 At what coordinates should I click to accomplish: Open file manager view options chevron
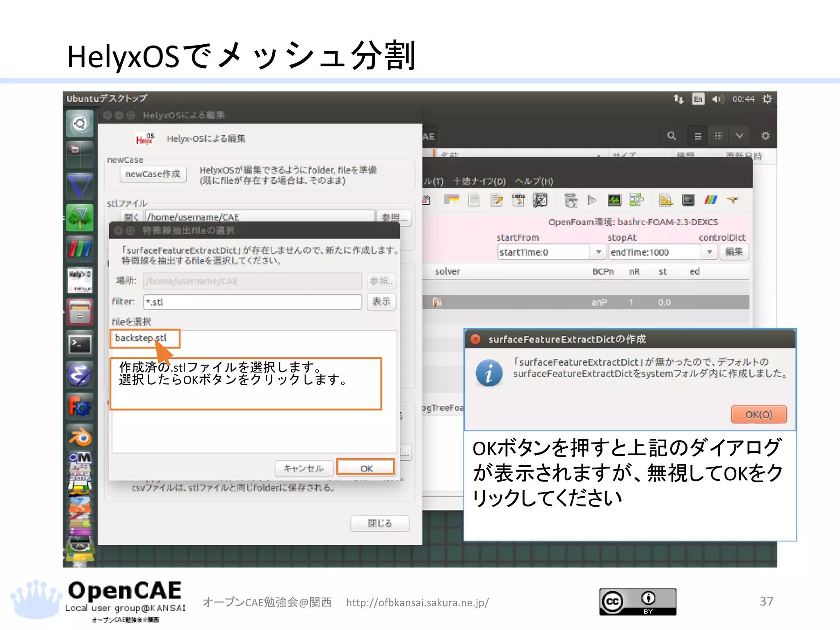[x=739, y=136]
